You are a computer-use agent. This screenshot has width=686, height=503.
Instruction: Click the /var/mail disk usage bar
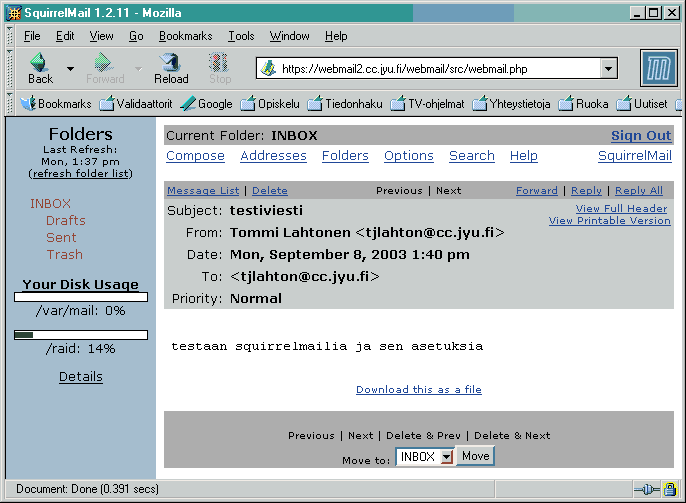point(81,297)
